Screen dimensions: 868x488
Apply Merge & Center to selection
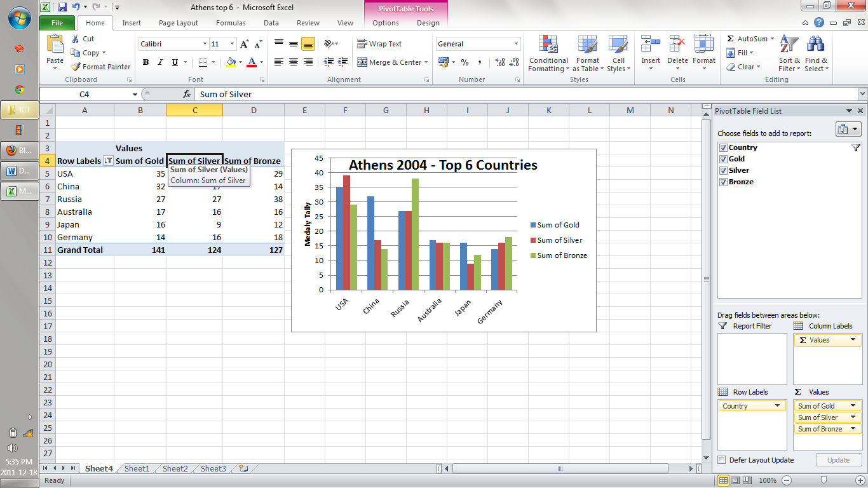pyautogui.click(x=390, y=62)
